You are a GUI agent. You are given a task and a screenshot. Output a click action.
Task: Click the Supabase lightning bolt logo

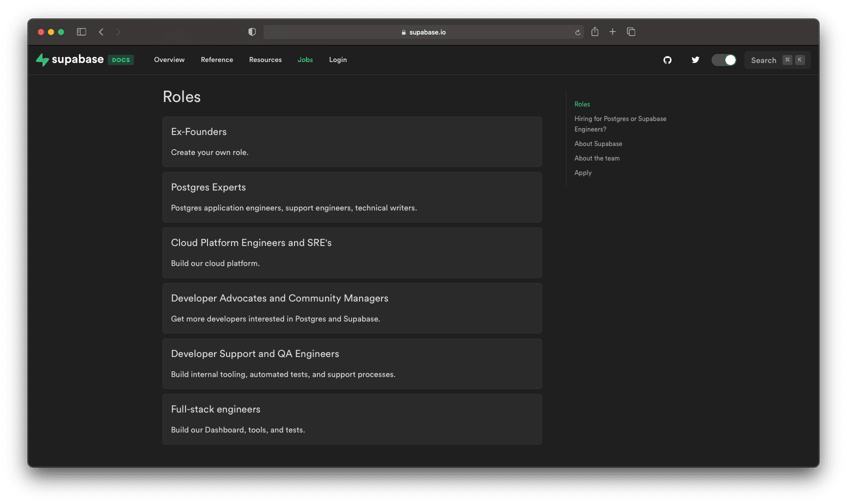42,60
